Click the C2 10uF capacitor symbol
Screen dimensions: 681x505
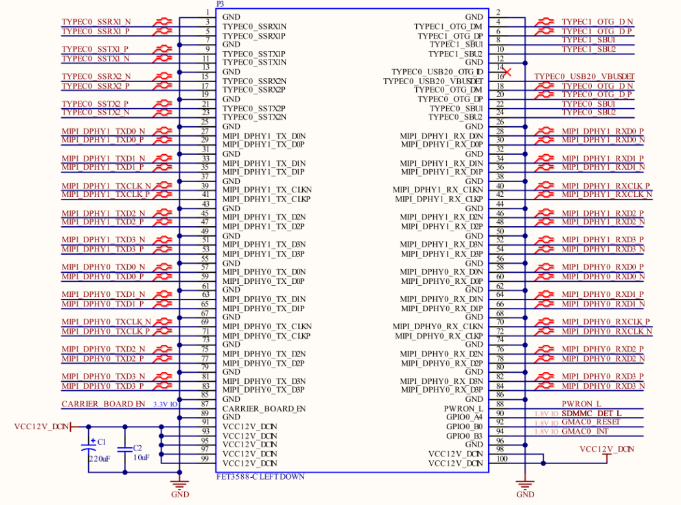pos(125,449)
